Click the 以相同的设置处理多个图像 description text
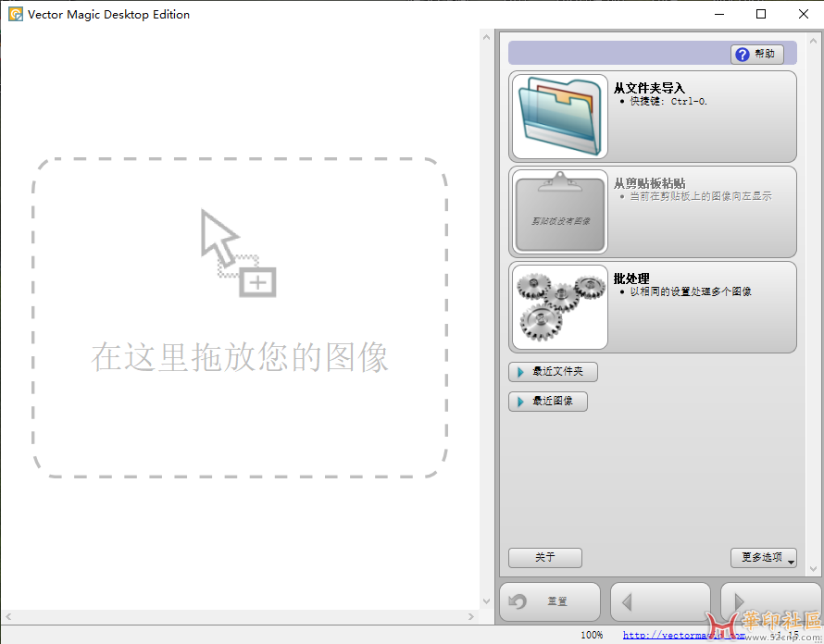Viewport: 824px width, 644px height. [x=691, y=291]
